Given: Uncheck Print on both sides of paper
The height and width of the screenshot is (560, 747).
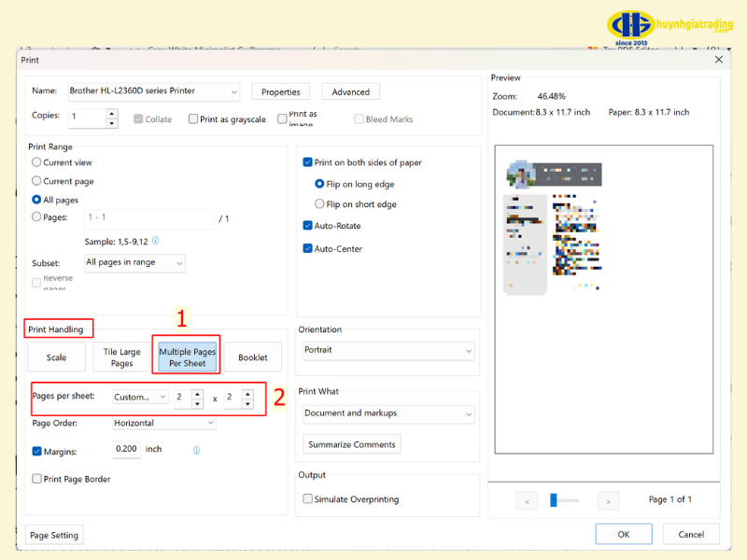Looking at the screenshot, I should [308, 162].
